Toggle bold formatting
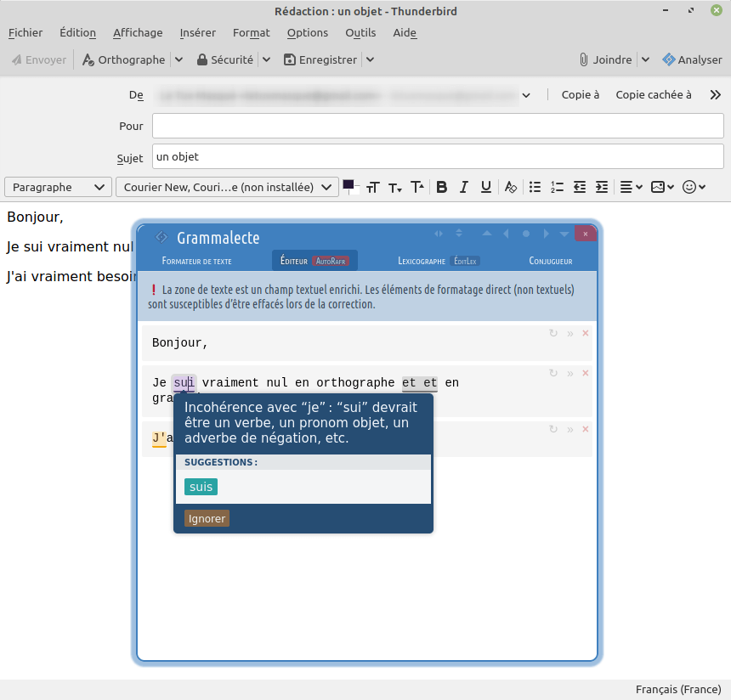The width and height of the screenshot is (731, 700). pos(441,188)
